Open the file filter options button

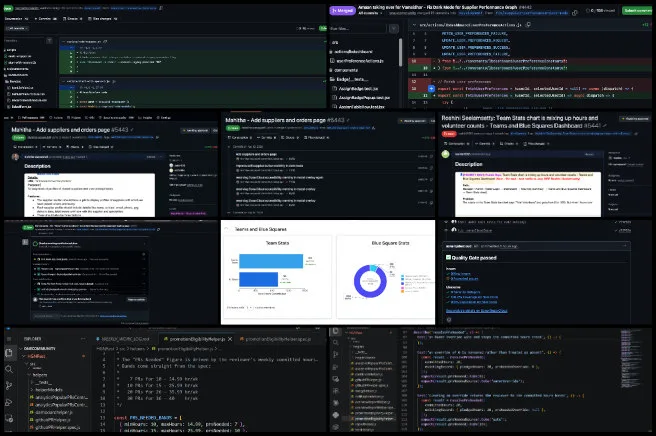tap(394, 28)
